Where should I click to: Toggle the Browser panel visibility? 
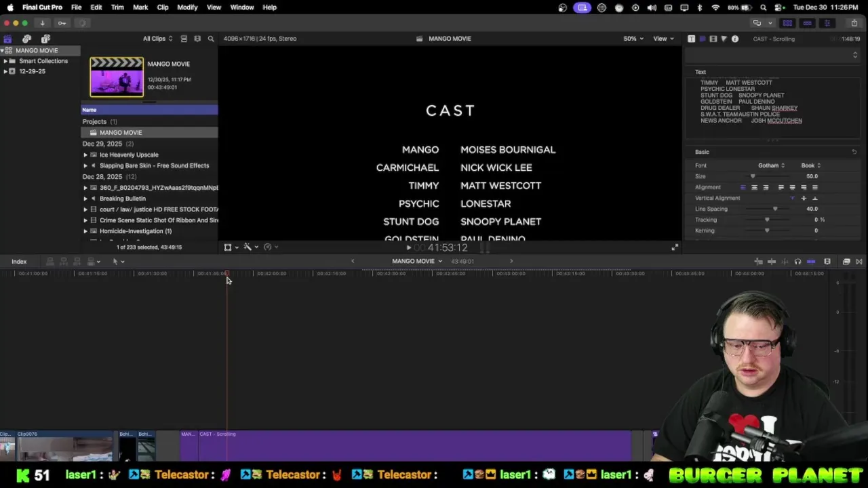[787, 23]
